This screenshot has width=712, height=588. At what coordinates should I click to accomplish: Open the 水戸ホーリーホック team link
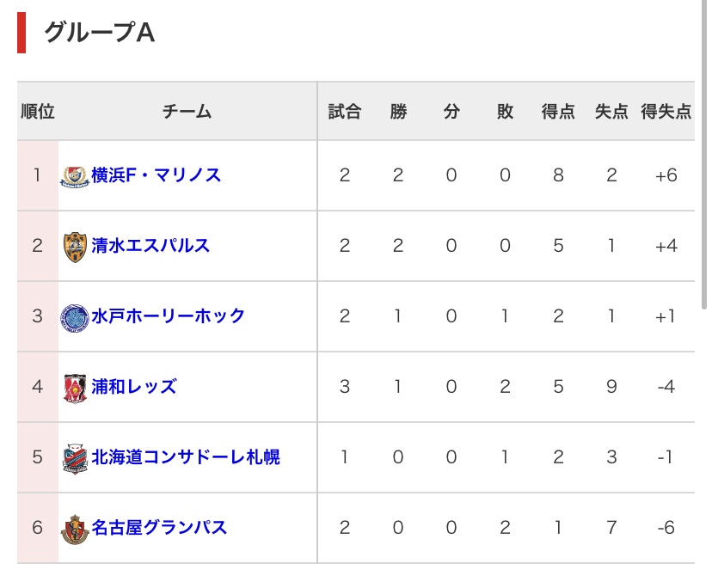pyautogui.click(x=168, y=315)
